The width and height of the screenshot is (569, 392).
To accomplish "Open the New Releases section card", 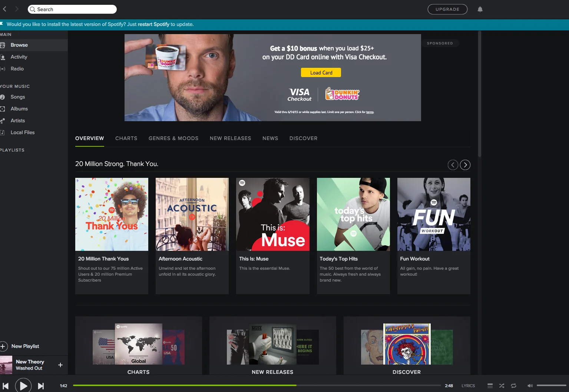I will (x=273, y=346).
